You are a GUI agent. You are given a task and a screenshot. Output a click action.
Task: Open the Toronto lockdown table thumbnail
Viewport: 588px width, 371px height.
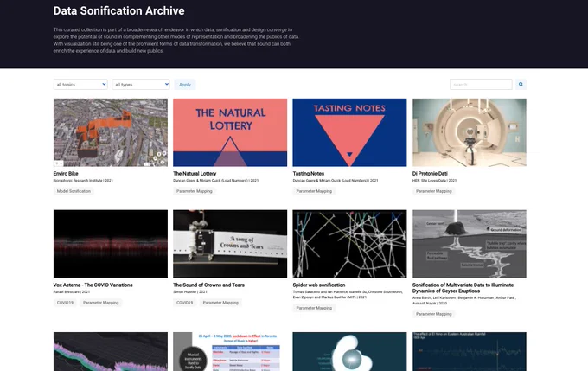coord(230,351)
